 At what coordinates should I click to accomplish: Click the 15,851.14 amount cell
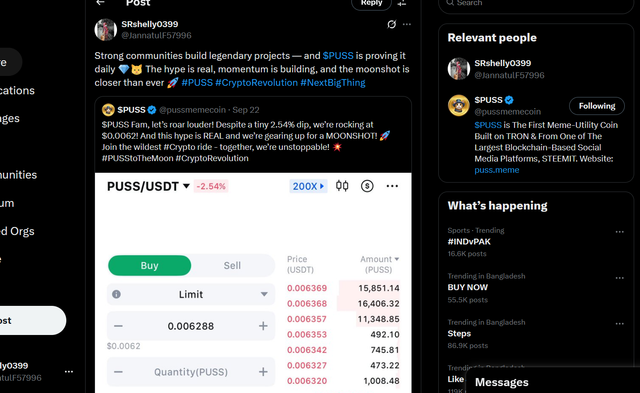[x=379, y=288]
